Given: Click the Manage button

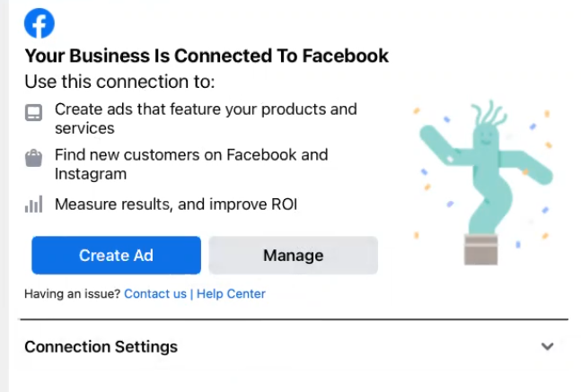Looking at the screenshot, I should (x=293, y=255).
